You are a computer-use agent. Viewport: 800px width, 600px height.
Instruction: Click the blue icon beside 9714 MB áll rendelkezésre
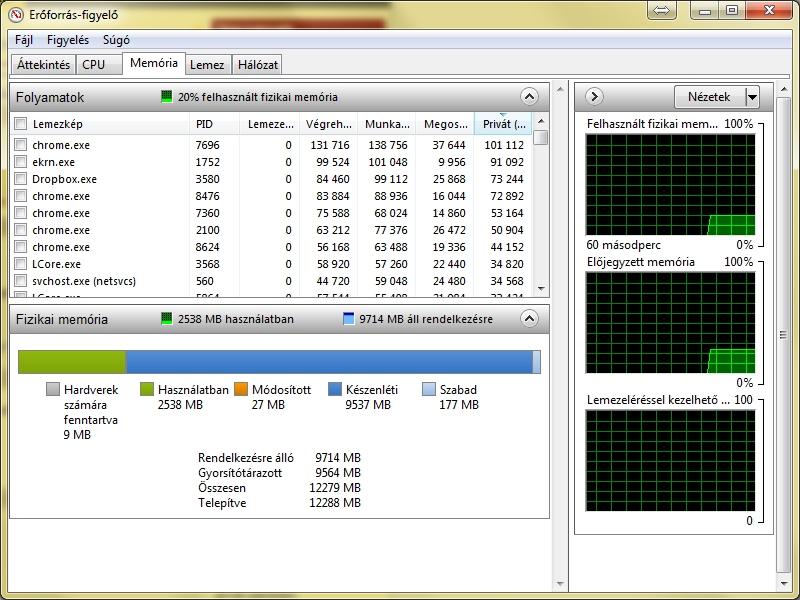pyautogui.click(x=348, y=319)
